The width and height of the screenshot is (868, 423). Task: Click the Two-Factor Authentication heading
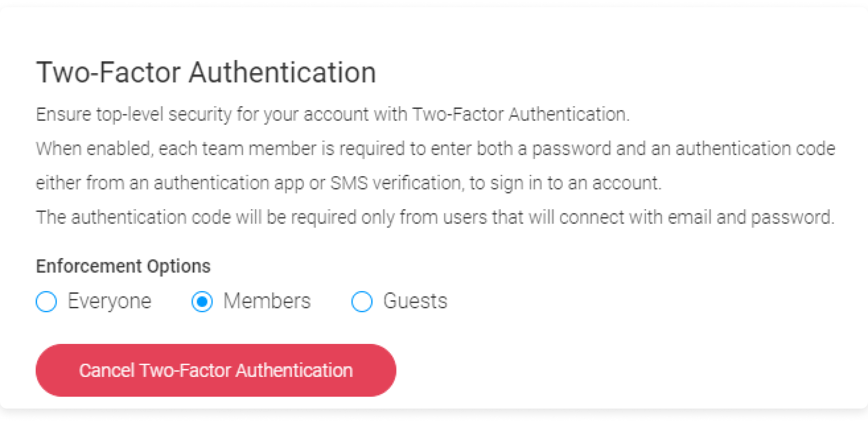point(206,72)
